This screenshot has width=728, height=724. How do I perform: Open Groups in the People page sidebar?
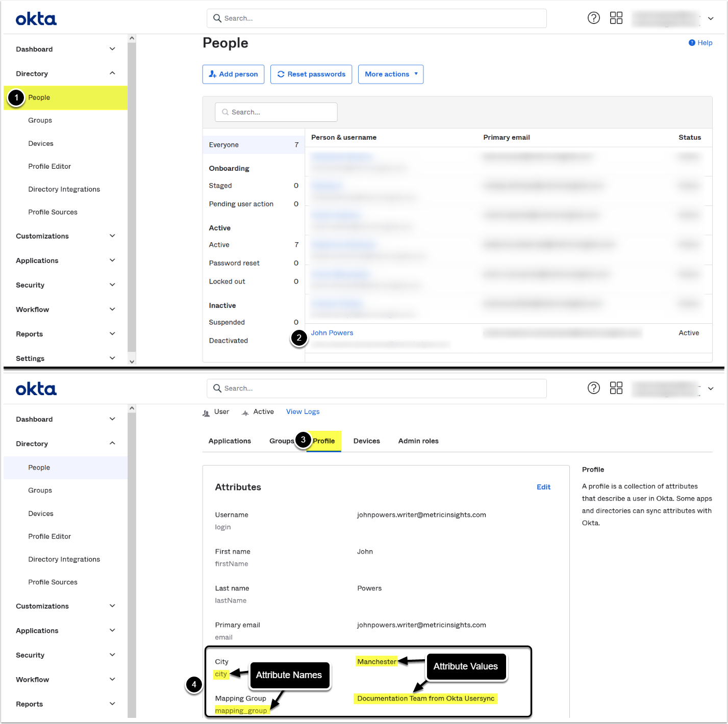40,120
